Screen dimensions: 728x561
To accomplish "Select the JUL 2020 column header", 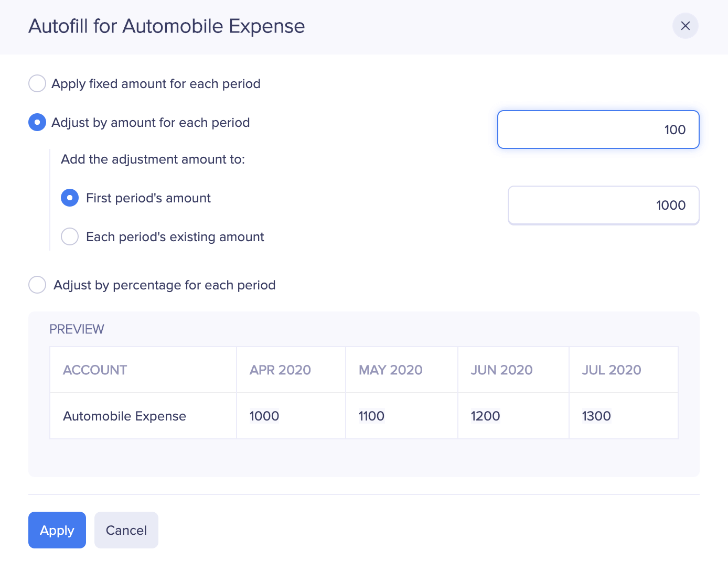I will pos(612,370).
